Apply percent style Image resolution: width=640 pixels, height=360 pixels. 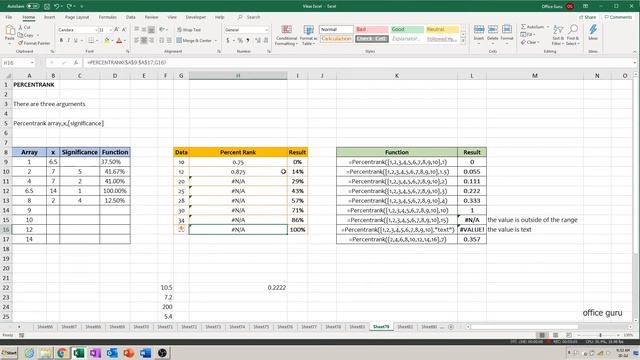[240, 40]
